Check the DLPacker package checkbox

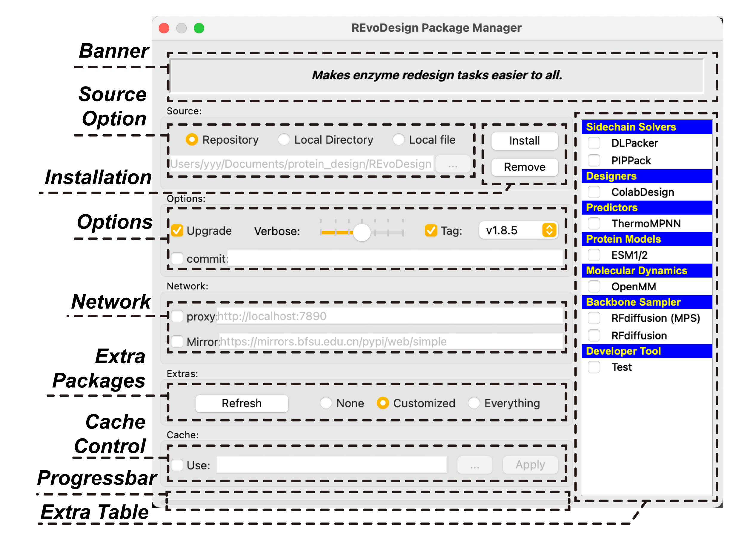594,143
